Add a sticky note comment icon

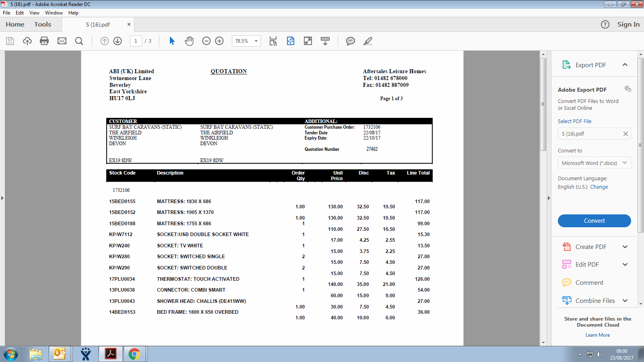[x=351, y=41]
